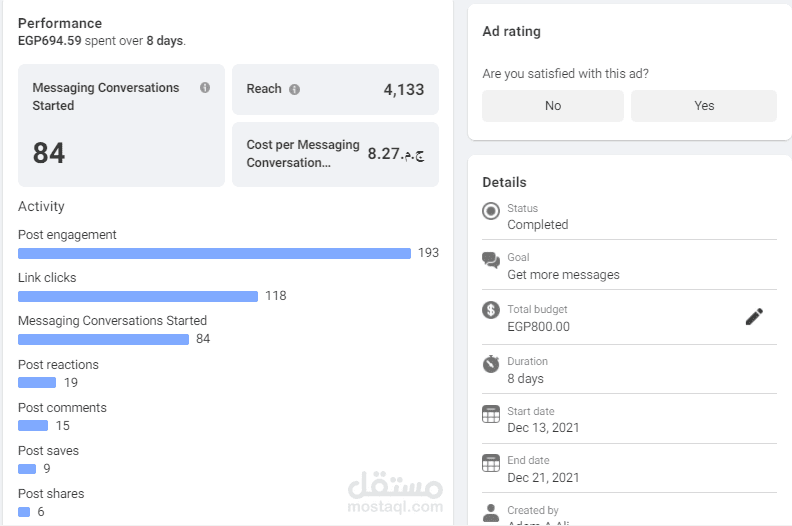Click the Goal chat bubbles icon
Image resolution: width=792 pixels, height=526 pixels.
(x=491, y=260)
